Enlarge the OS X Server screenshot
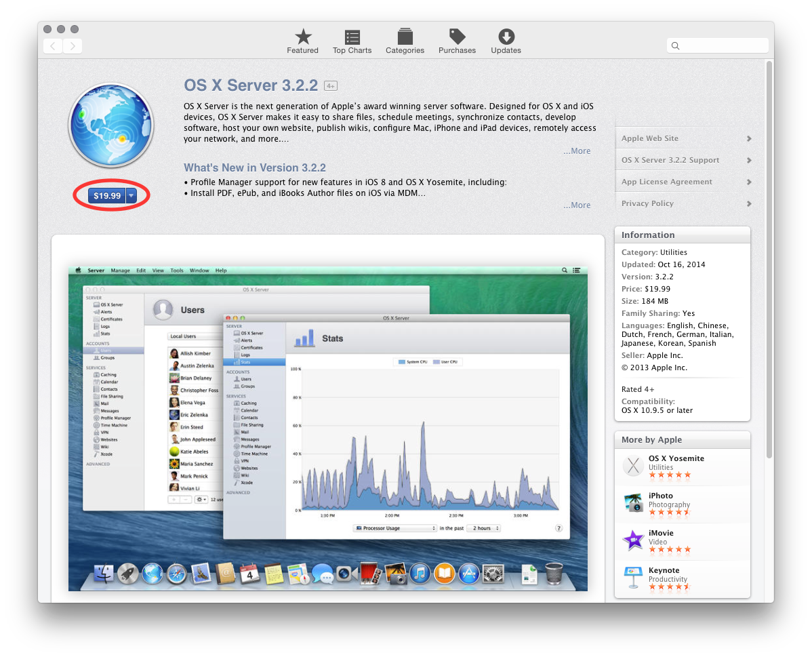The image size is (812, 657). click(x=328, y=429)
